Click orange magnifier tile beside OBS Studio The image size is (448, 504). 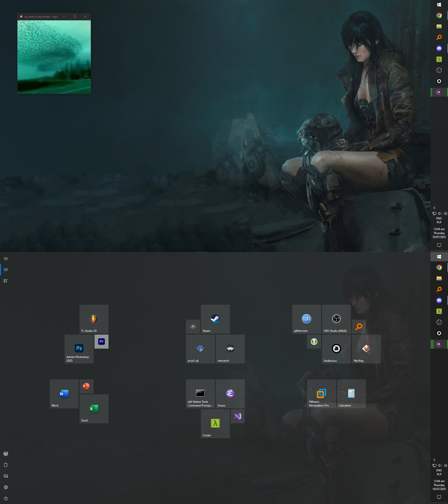click(359, 327)
